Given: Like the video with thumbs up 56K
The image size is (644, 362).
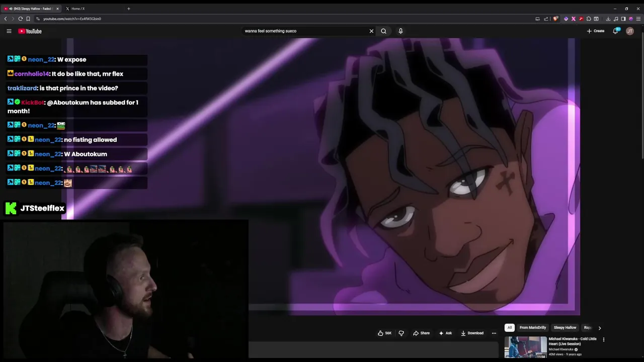Looking at the screenshot, I should 384,333.
